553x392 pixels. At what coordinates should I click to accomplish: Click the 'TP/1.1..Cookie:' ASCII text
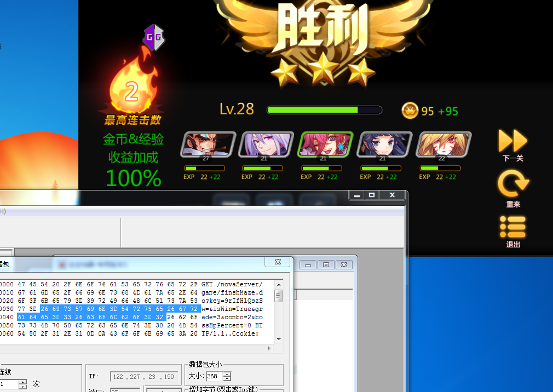click(x=230, y=333)
